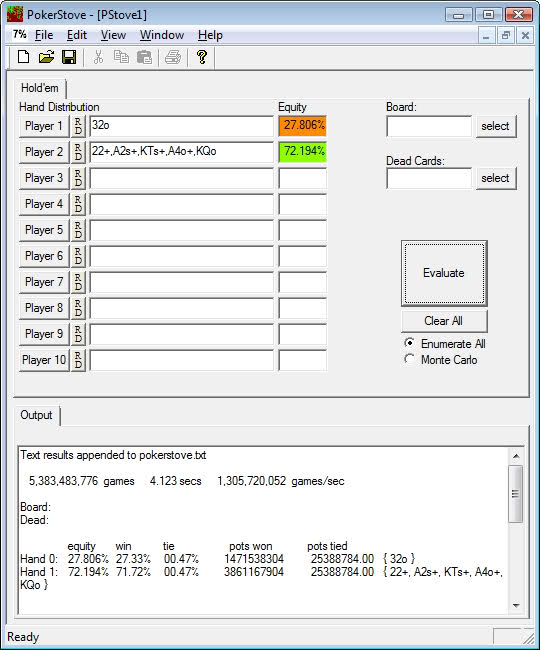This screenshot has height=650, width=540.
Task: Click the output scrollbar up arrow
Action: coord(516,456)
